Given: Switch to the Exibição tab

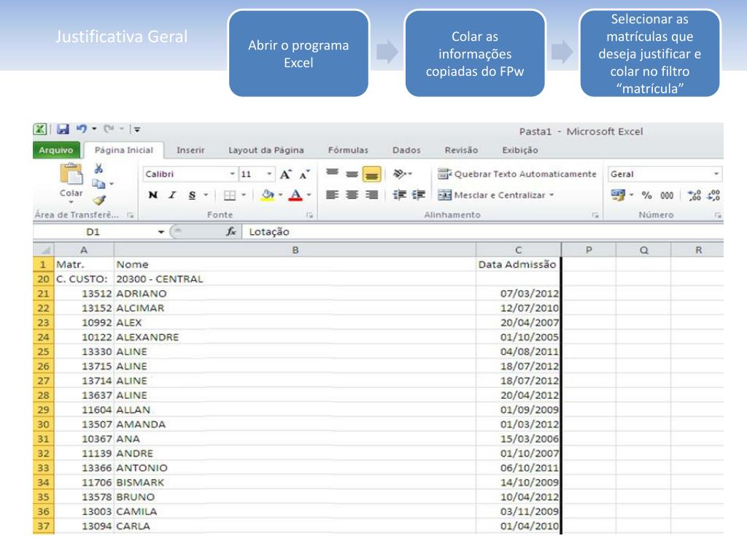Looking at the screenshot, I should (x=519, y=150).
